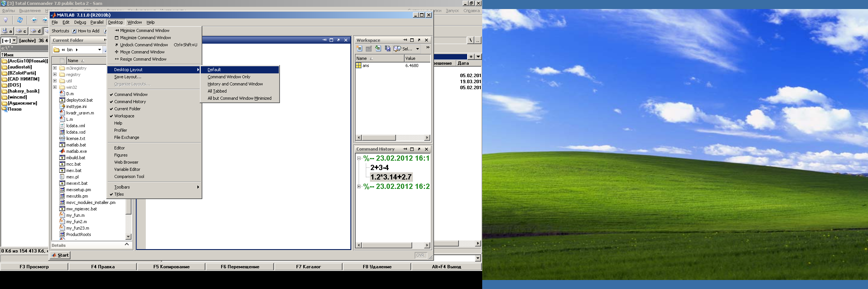The image size is (868, 289).
Task: Click Workspace horizontal scrollbar
Action: 393,138
